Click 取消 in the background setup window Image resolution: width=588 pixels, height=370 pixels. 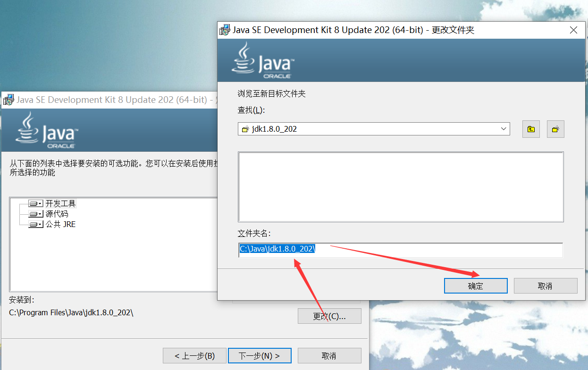pyautogui.click(x=329, y=356)
